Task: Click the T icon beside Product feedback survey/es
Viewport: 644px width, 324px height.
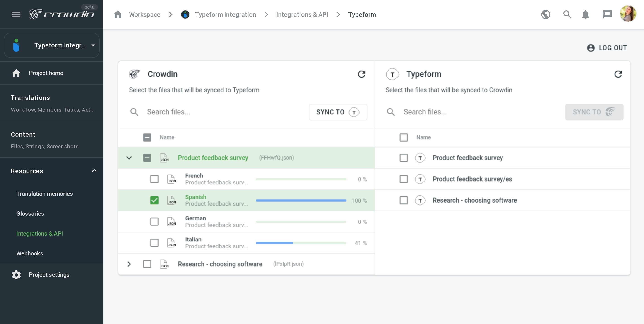Action: (420, 179)
